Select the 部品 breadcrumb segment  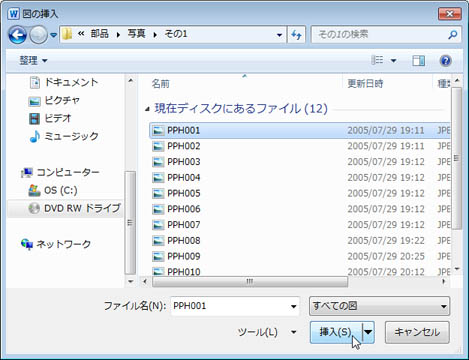tap(100, 34)
